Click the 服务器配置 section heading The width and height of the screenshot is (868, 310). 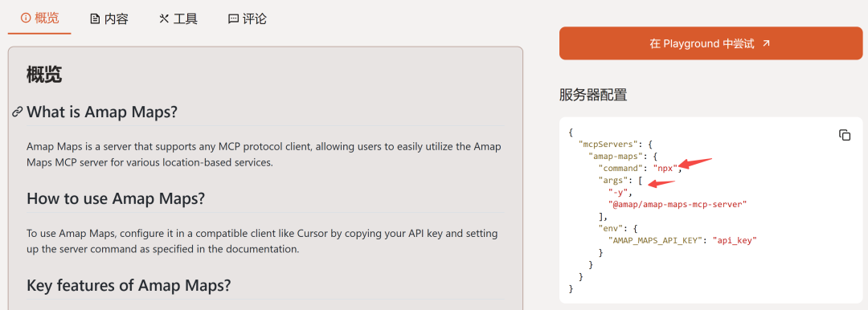593,95
